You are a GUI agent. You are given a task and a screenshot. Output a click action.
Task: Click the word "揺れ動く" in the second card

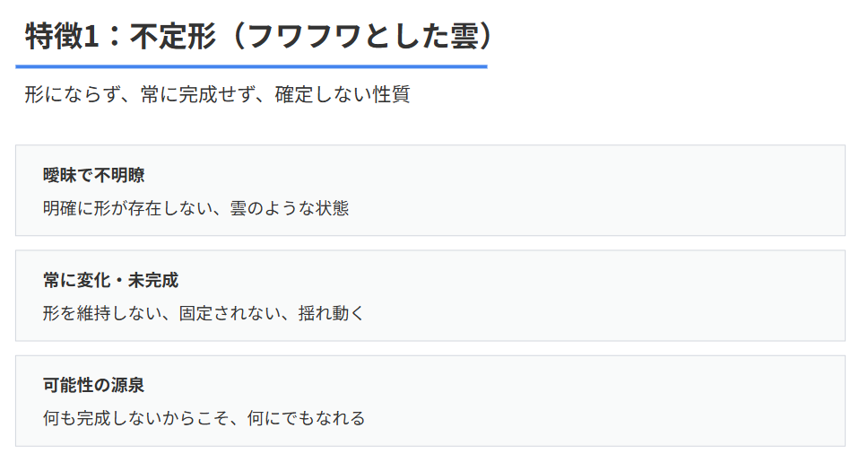coord(332,313)
